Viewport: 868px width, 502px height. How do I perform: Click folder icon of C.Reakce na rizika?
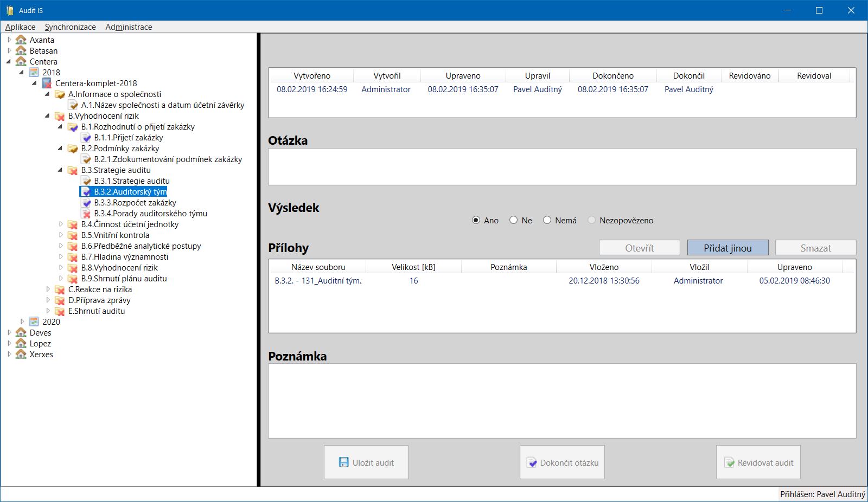(x=60, y=289)
